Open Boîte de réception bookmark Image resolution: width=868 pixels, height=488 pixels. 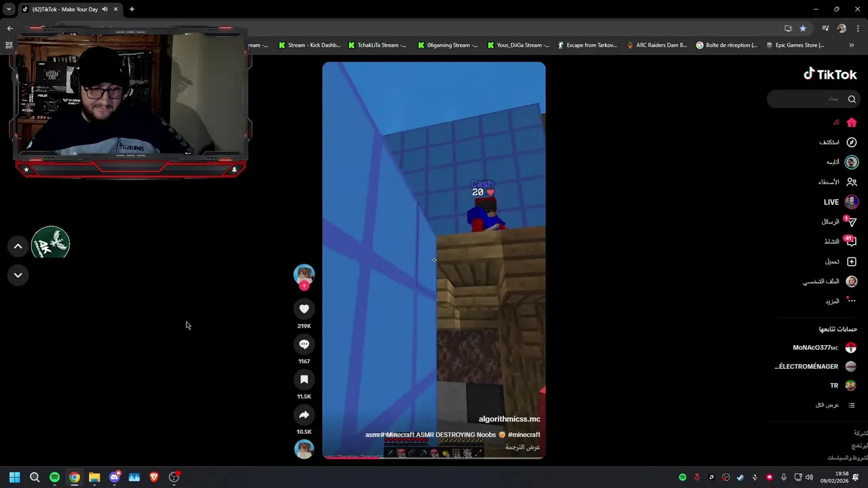click(x=727, y=45)
